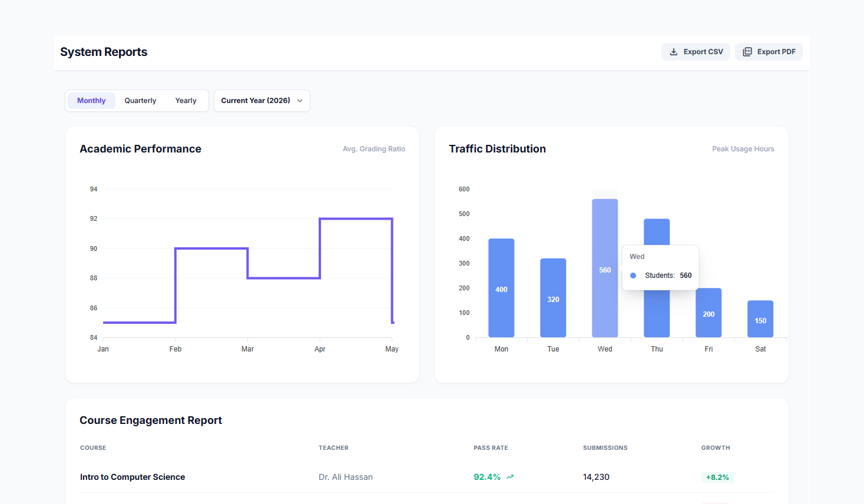Click the chevron in the year selector
The height and width of the screenshot is (504, 864).
300,101
